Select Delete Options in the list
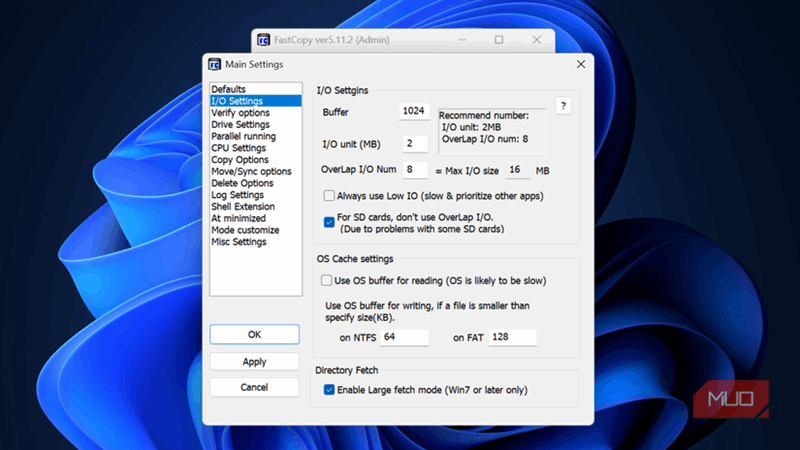800x450 pixels. (256, 183)
